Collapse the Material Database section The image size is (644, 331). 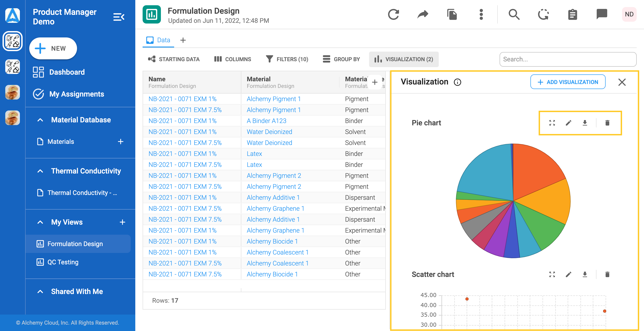40,120
